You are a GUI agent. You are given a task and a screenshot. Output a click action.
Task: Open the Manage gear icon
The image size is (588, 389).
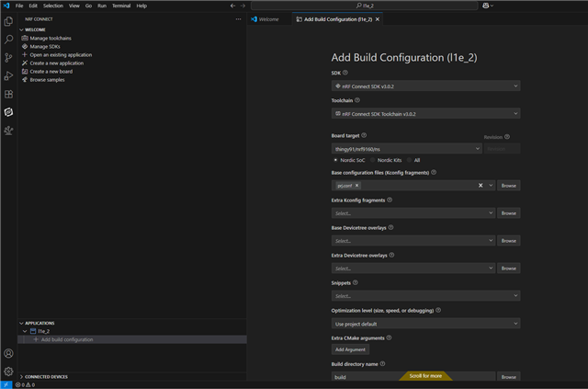point(8,372)
